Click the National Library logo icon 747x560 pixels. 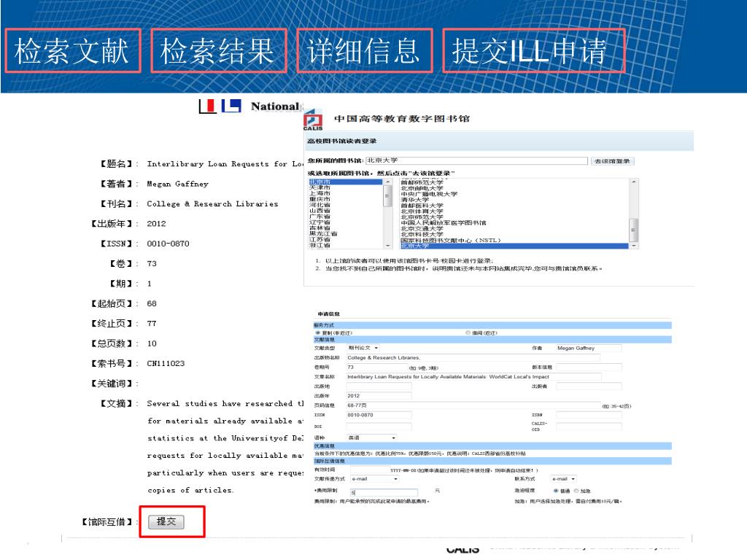(x=220, y=106)
